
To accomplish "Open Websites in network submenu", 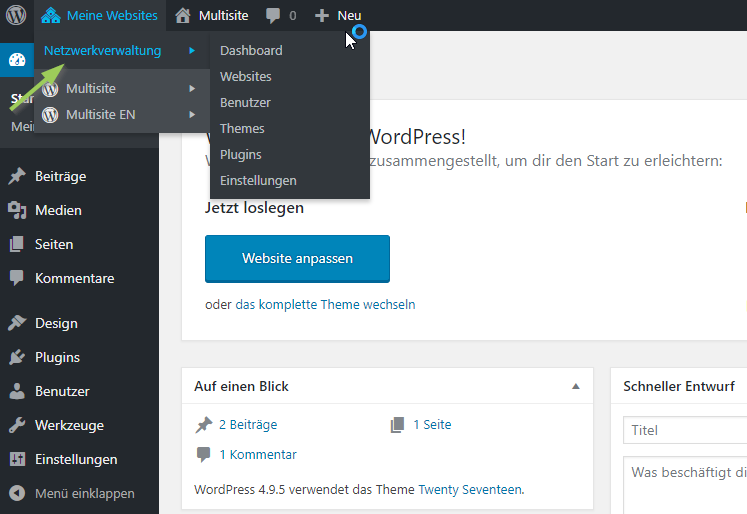I will pos(245,76).
